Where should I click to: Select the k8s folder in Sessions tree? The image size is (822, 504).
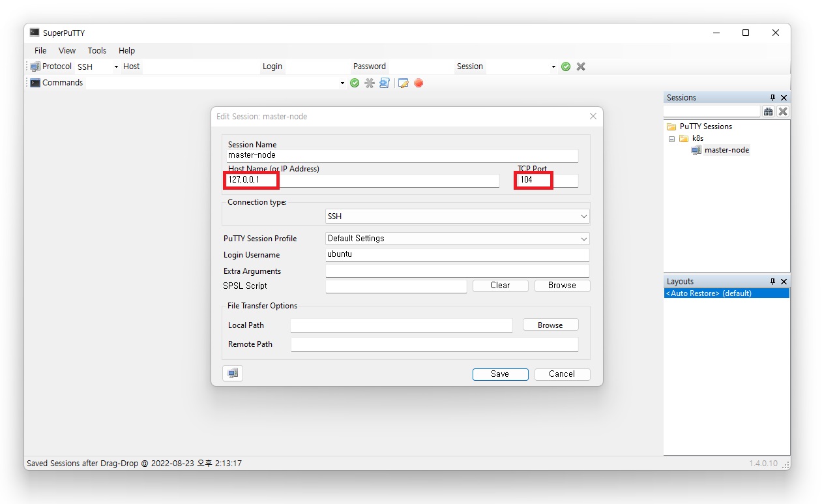pyautogui.click(x=697, y=138)
